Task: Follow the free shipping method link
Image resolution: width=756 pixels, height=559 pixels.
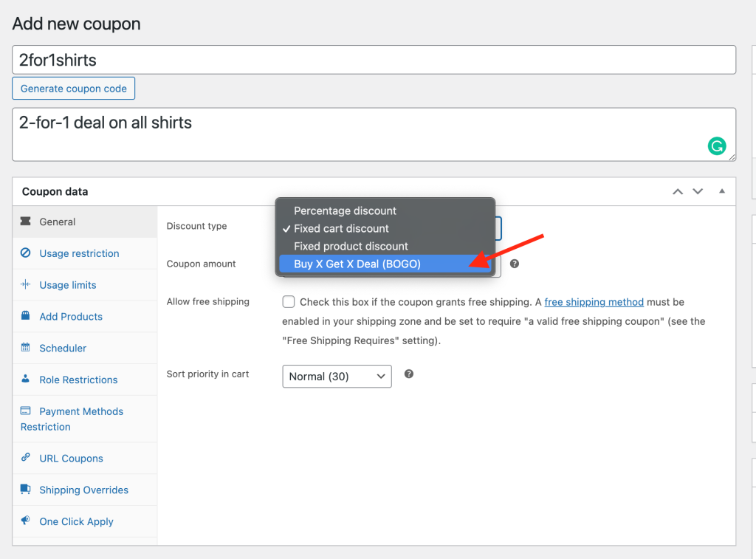Action: (x=594, y=302)
